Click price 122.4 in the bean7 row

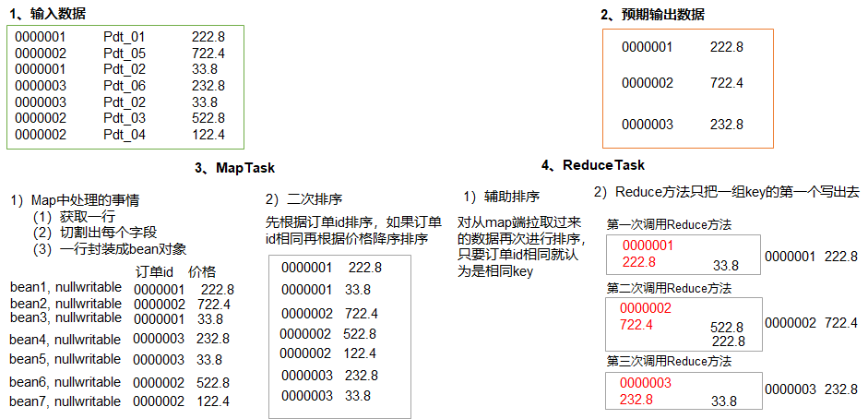click(x=213, y=401)
